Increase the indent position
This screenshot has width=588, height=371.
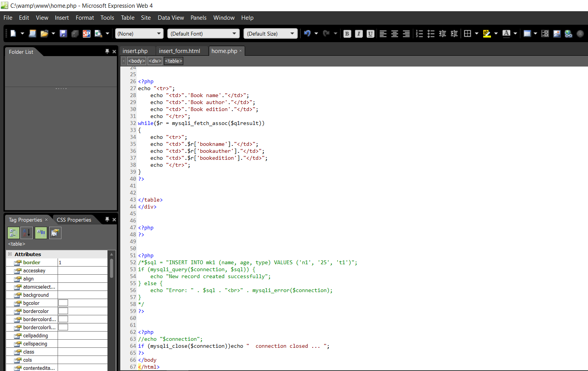pyautogui.click(x=454, y=34)
